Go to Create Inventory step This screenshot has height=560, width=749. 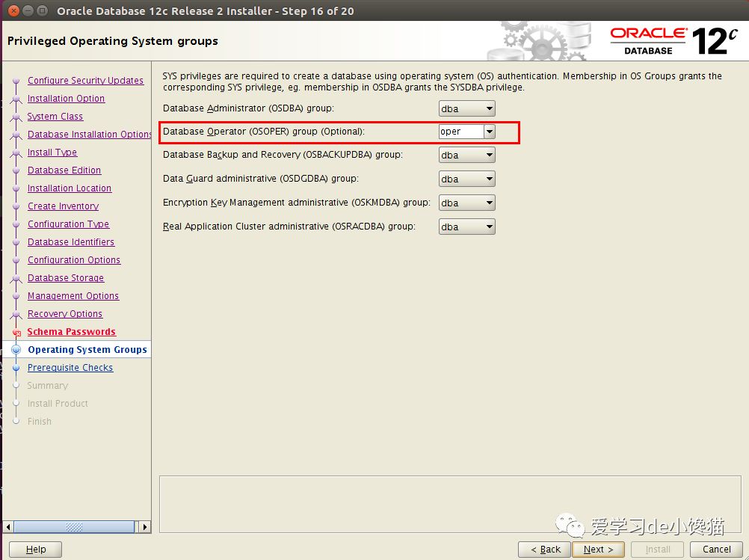[x=63, y=206]
